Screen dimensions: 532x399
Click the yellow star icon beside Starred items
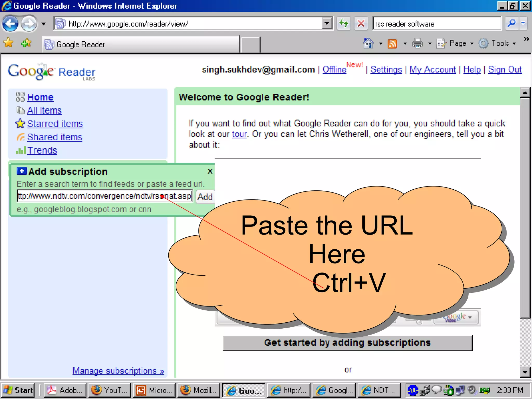[20, 124]
